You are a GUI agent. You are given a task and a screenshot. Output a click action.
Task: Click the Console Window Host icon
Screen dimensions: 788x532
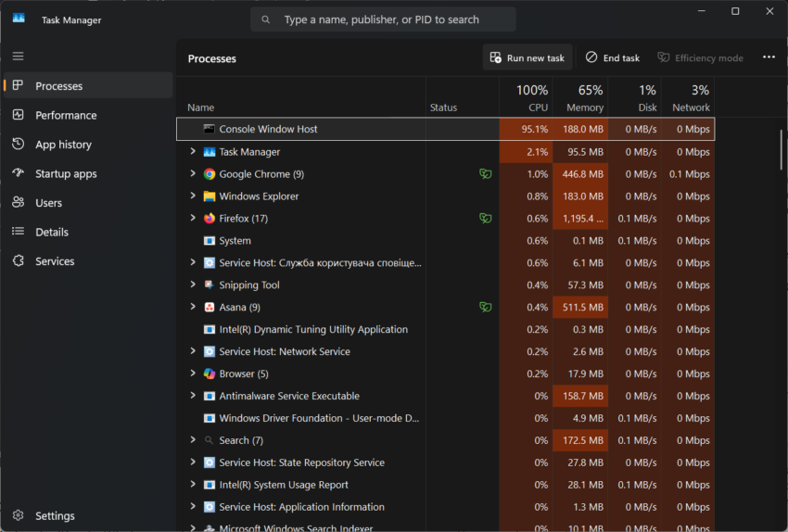pos(210,129)
